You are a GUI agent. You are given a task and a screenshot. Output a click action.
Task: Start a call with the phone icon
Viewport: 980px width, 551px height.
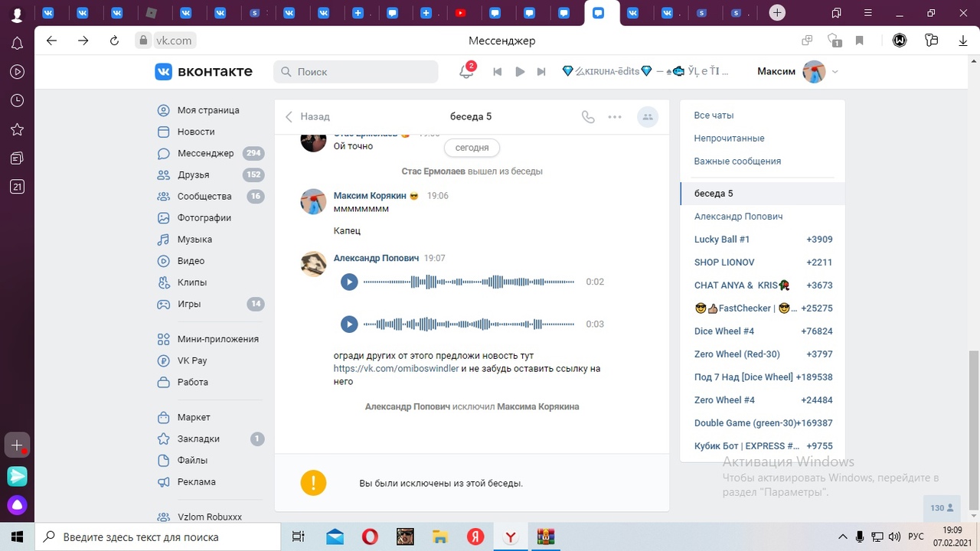pyautogui.click(x=588, y=117)
